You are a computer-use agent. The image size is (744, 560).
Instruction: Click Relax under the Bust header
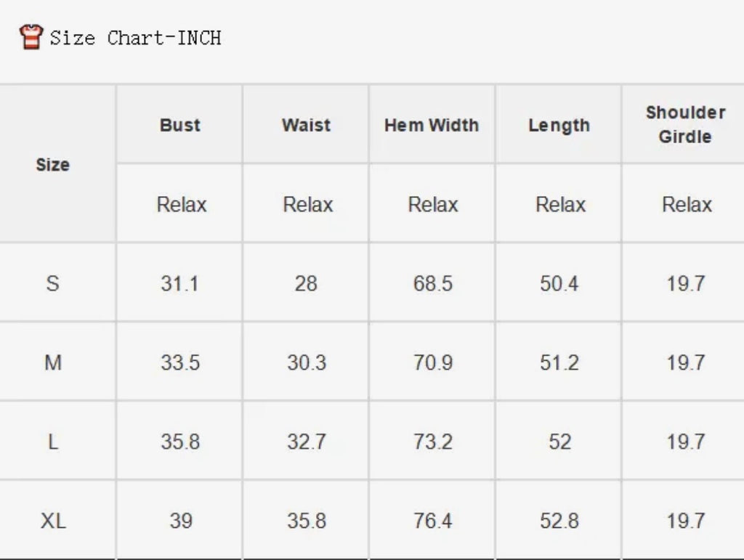pos(182,205)
